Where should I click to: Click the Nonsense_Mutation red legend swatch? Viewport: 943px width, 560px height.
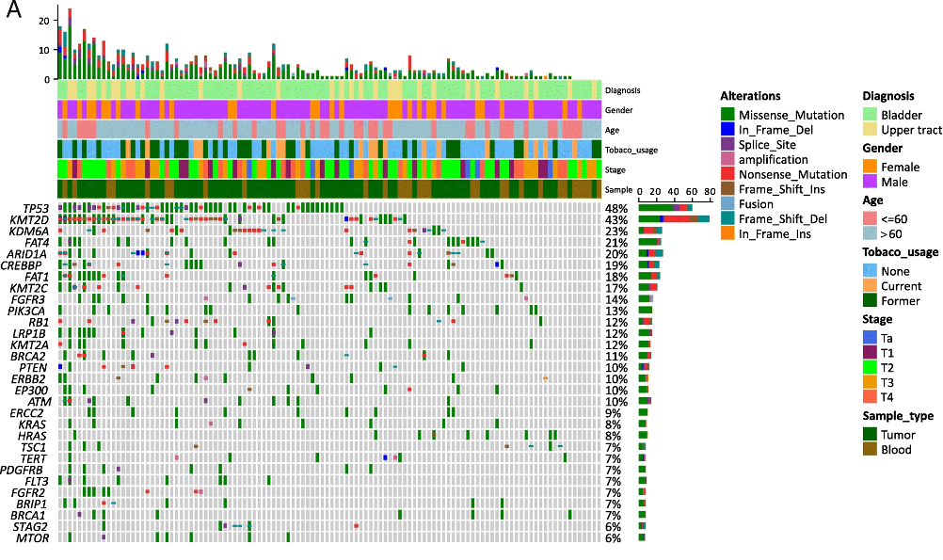click(727, 174)
